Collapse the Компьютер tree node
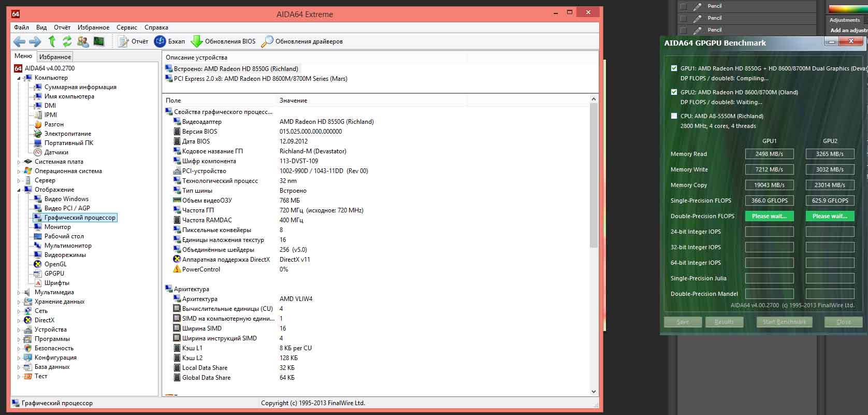Viewport: 868px width, 415px height. (x=19, y=78)
